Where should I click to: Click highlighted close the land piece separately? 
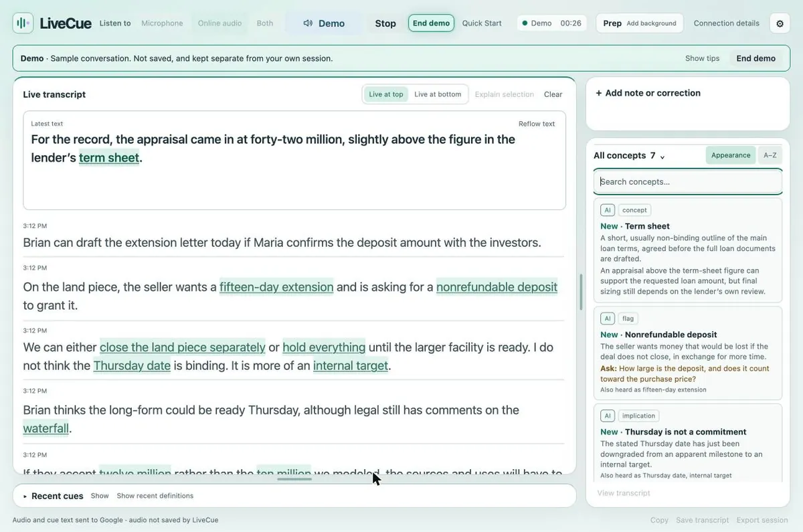tap(183, 347)
